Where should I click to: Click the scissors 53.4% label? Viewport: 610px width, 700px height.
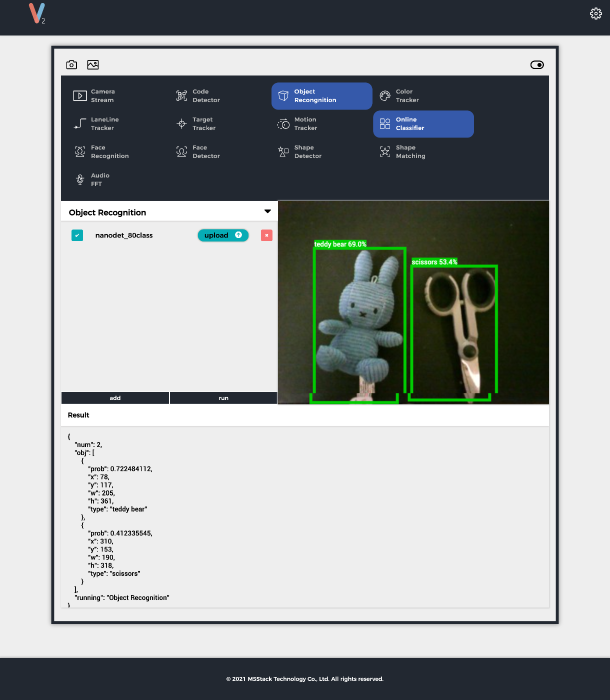tap(434, 262)
